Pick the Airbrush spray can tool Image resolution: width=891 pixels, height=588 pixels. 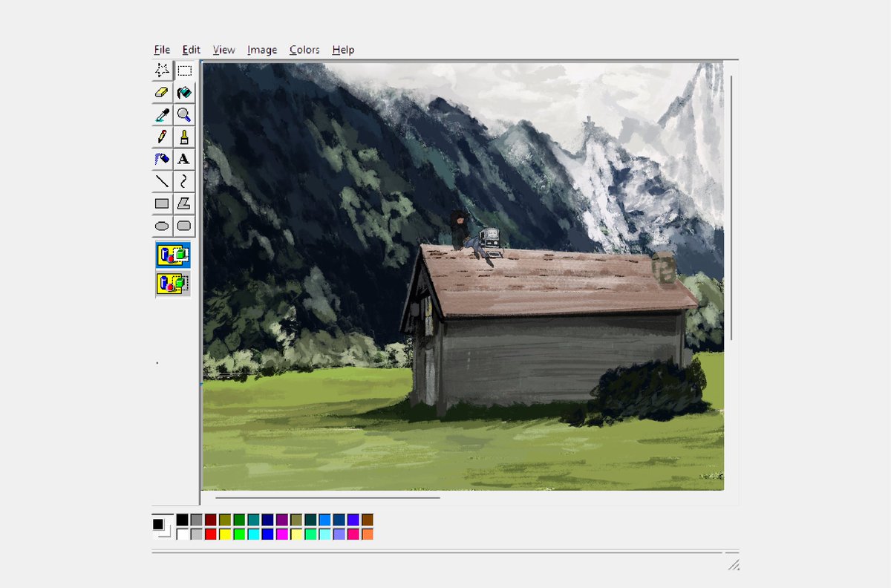162,159
